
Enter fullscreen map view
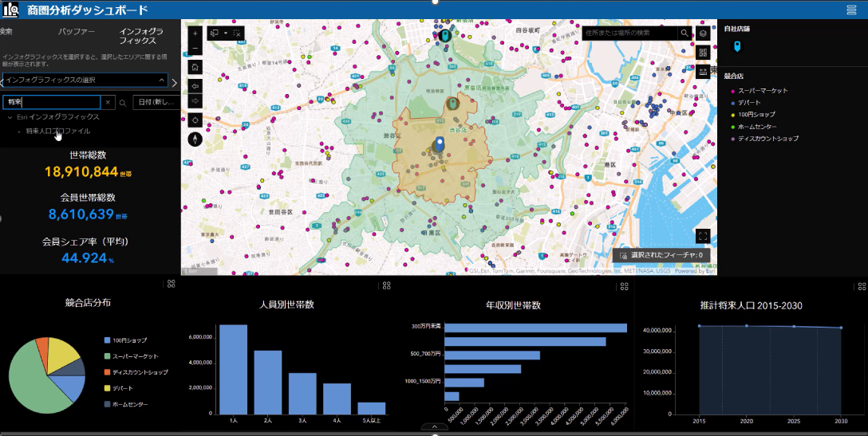coord(703,235)
